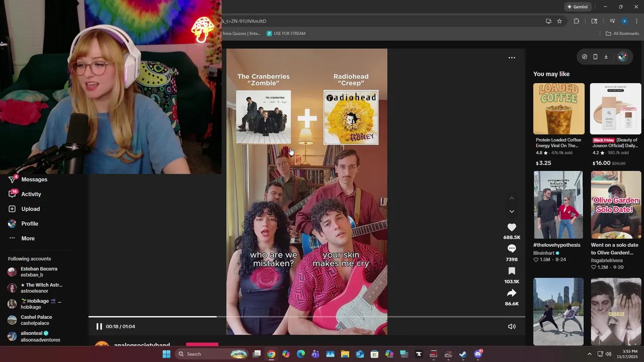Bookmark this page with the star icon
The height and width of the screenshot is (362, 644).
click(559, 21)
